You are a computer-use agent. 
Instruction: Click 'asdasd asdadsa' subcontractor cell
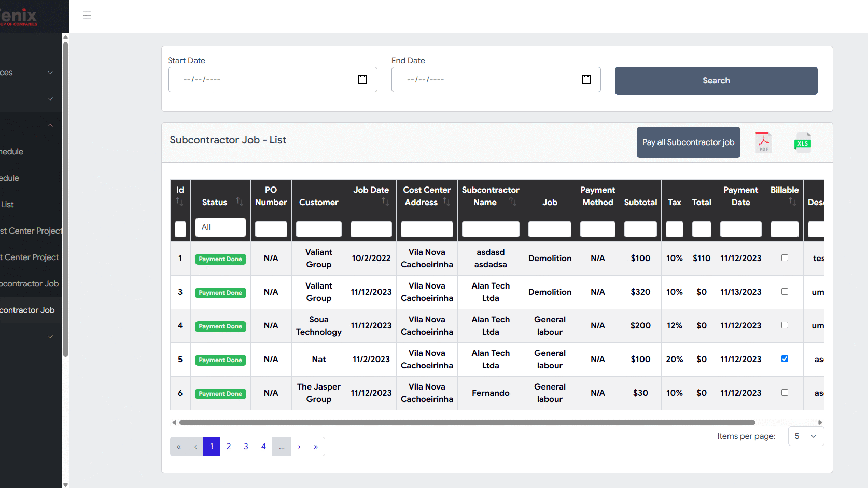(491, 259)
